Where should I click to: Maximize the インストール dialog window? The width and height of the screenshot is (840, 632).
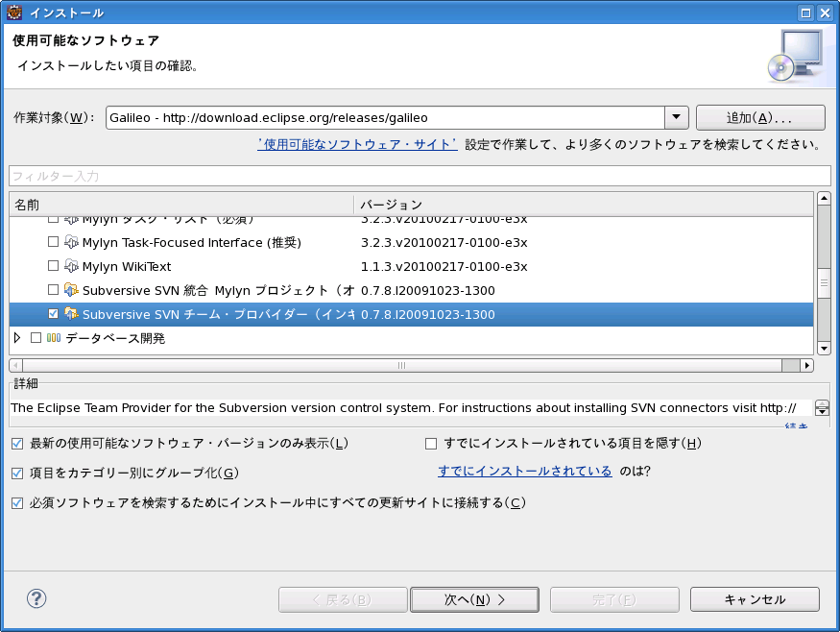(805, 12)
